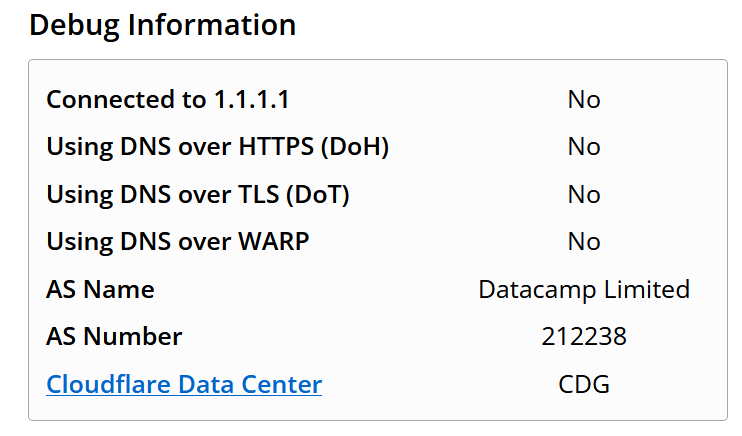Click the word 'Debug' in the heading
The height and width of the screenshot is (436, 742).
coord(74,25)
